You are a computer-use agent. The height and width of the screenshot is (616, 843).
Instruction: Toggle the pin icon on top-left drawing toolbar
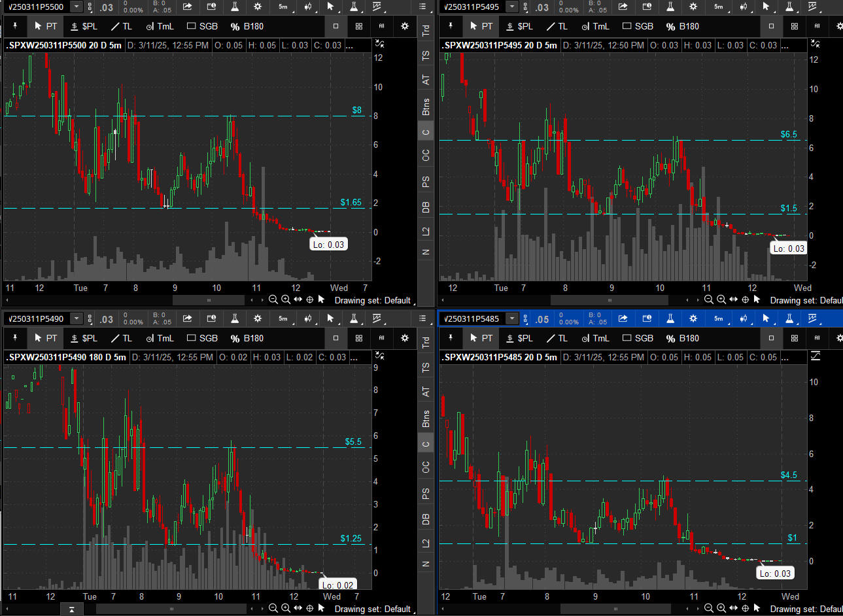[15, 26]
